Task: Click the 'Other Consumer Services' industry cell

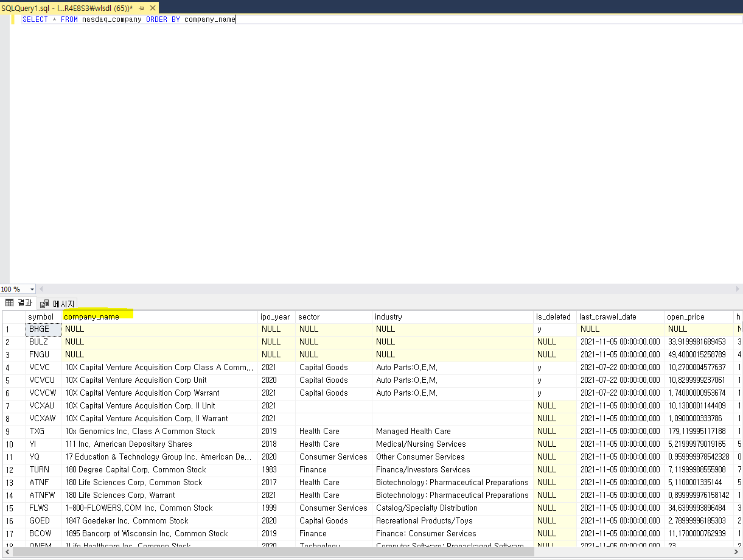Action: click(453, 457)
